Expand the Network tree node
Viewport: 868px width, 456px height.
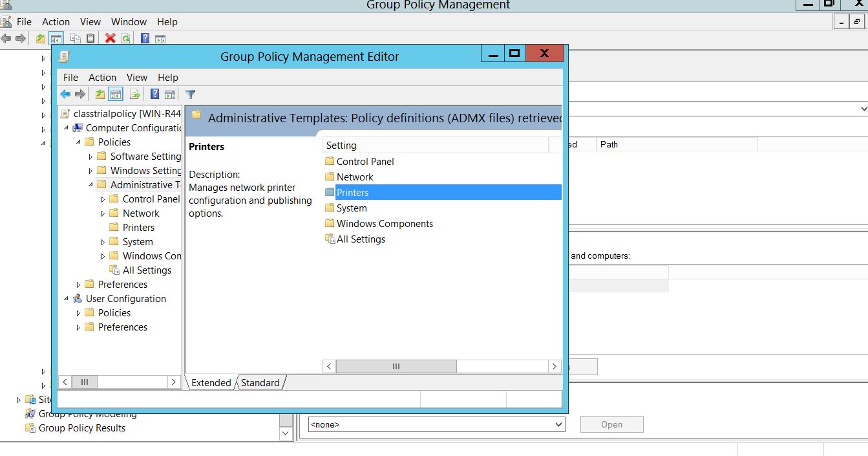[103, 213]
